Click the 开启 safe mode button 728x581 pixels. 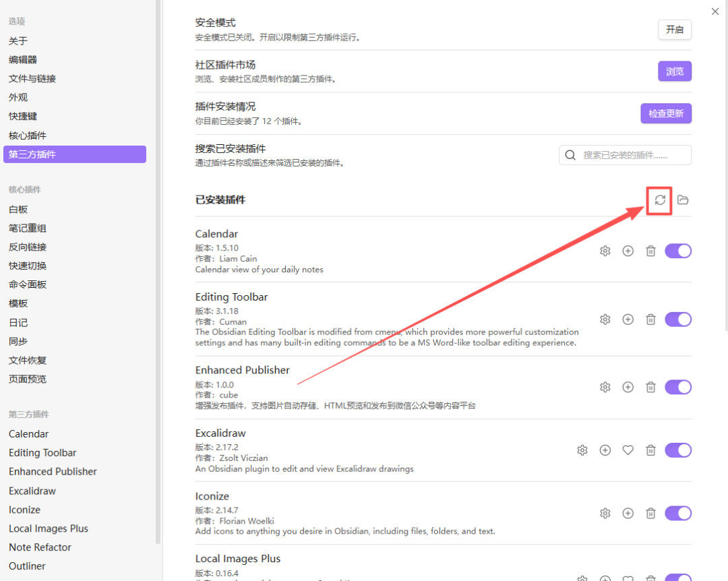click(x=674, y=30)
